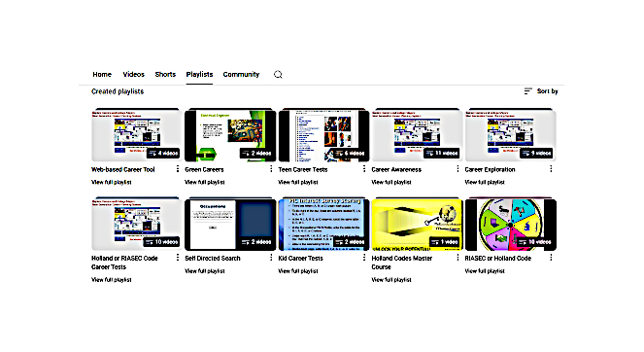This screenshot has height=352, width=644.
Task: View full playlist for Holland Codes Master Course
Action: pyautogui.click(x=391, y=280)
